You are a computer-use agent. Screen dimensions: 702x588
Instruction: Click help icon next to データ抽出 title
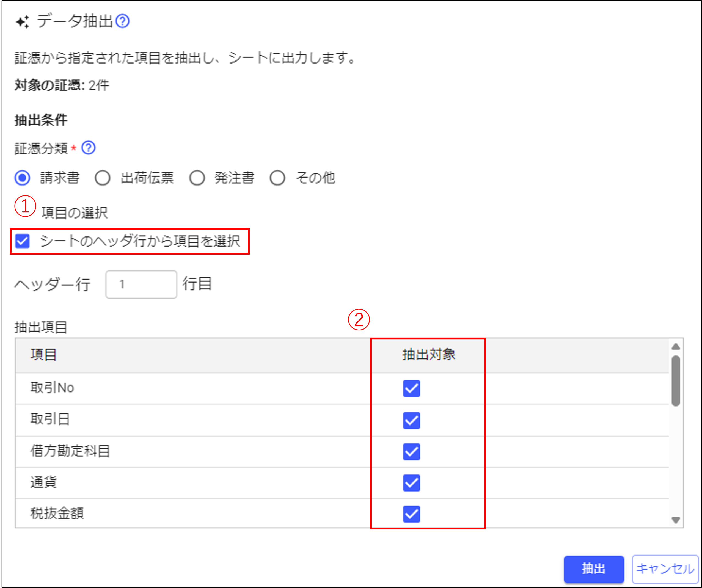[x=122, y=21]
